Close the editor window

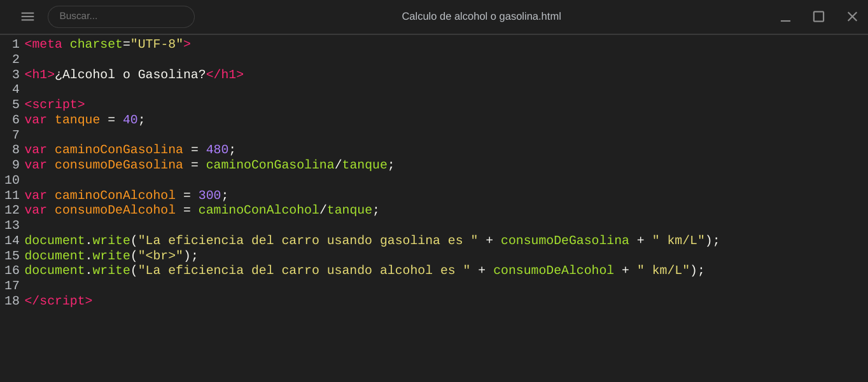pyautogui.click(x=852, y=17)
